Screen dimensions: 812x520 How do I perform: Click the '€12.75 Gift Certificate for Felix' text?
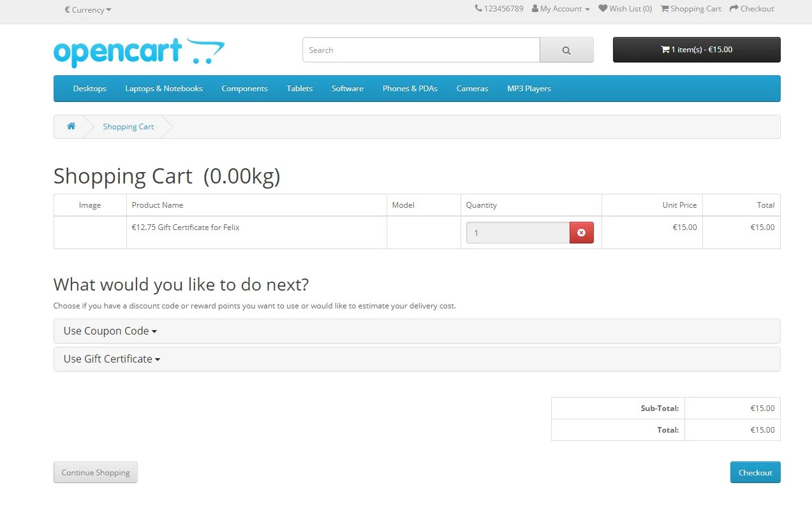[x=186, y=227]
